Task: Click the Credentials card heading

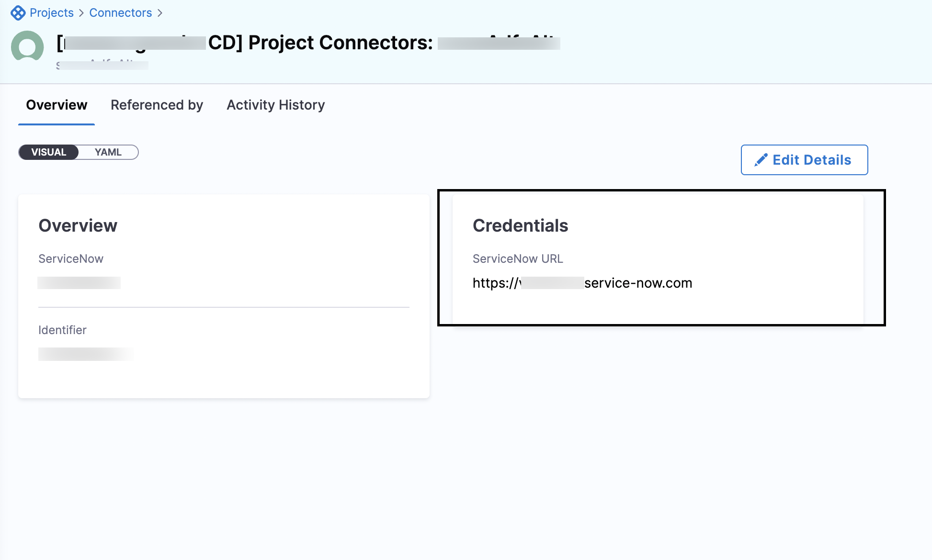Action: [520, 225]
